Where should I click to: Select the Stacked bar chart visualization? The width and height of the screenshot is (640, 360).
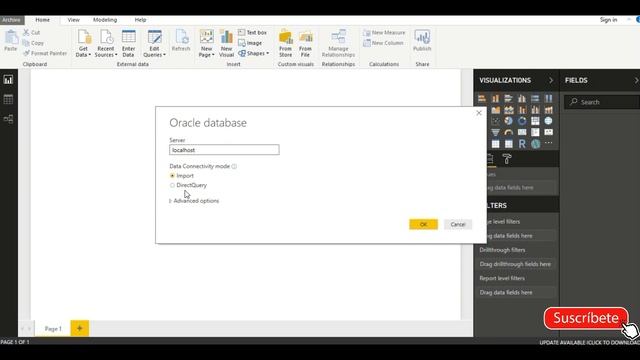[x=482, y=98]
